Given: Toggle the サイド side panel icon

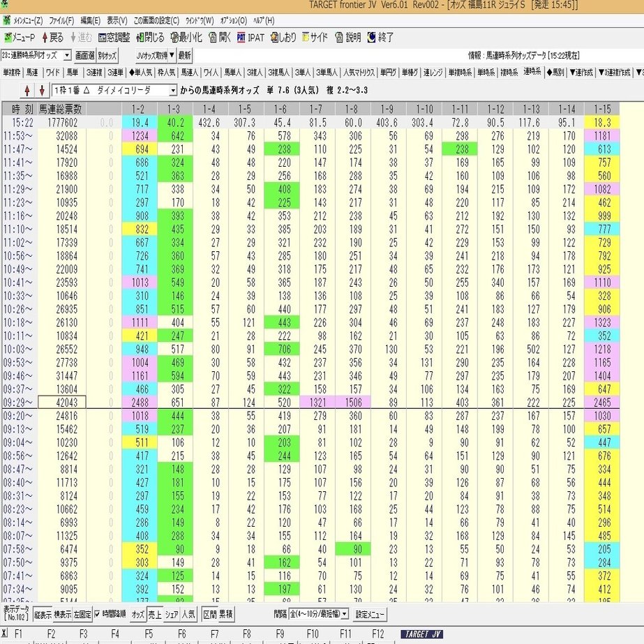Looking at the screenshot, I should 315,38.
